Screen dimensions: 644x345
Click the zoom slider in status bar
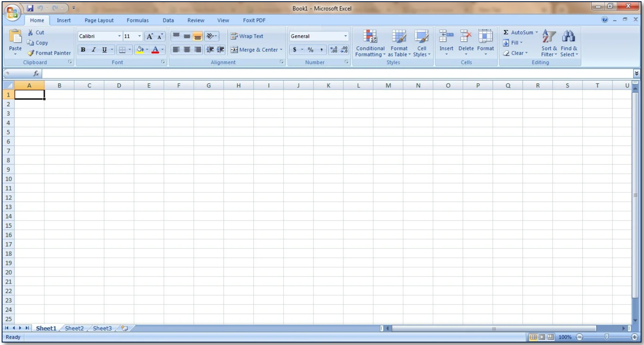tap(607, 337)
